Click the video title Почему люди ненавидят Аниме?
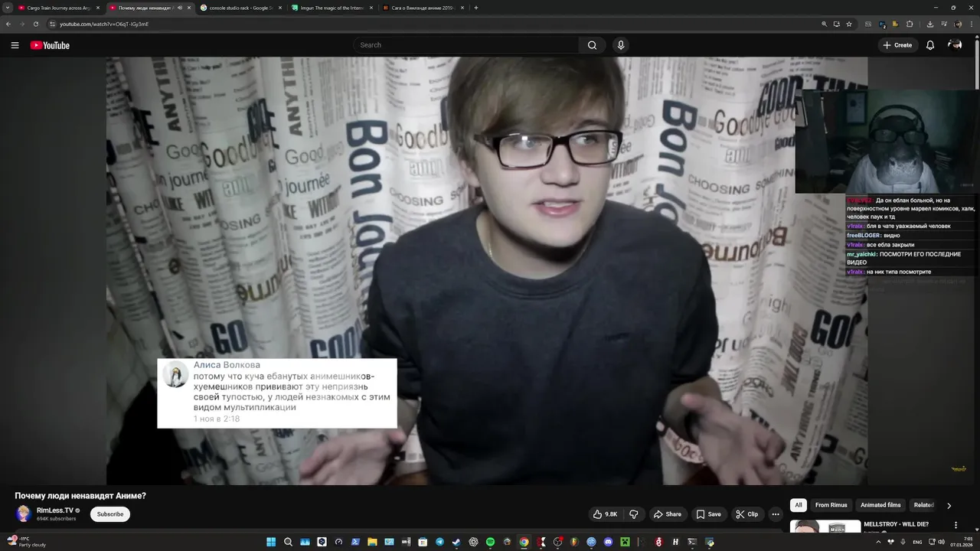Viewport: 980px width, 551px height. (80, 496)
